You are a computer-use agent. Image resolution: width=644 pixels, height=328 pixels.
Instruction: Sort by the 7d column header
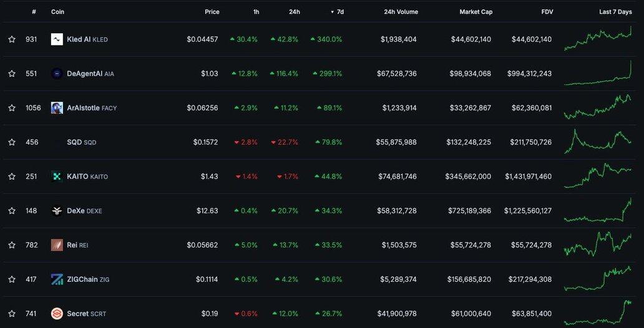[x=339, y=12]
